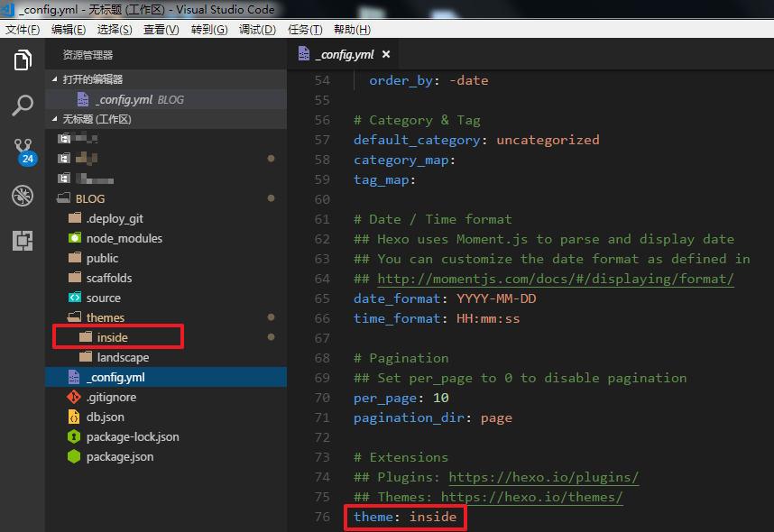
Task: Open the 选择(S) menu
Action: pyautogui.click(x=115, y=30)
